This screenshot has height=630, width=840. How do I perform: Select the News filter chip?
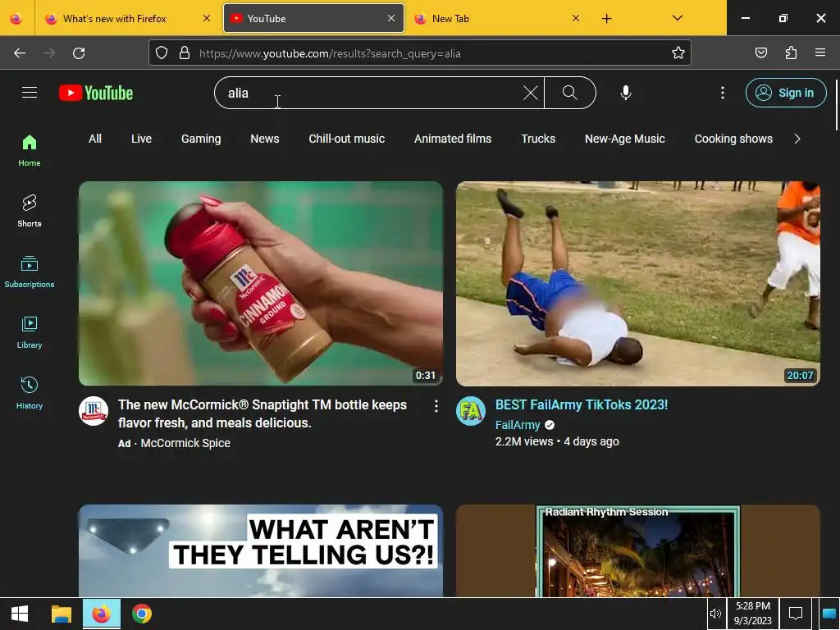point(265,139)
